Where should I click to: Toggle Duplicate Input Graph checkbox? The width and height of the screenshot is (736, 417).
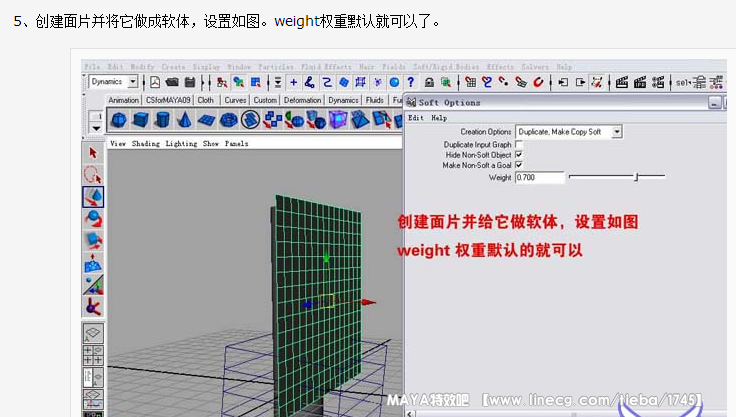pyautogui.click(x=519, y=144)
